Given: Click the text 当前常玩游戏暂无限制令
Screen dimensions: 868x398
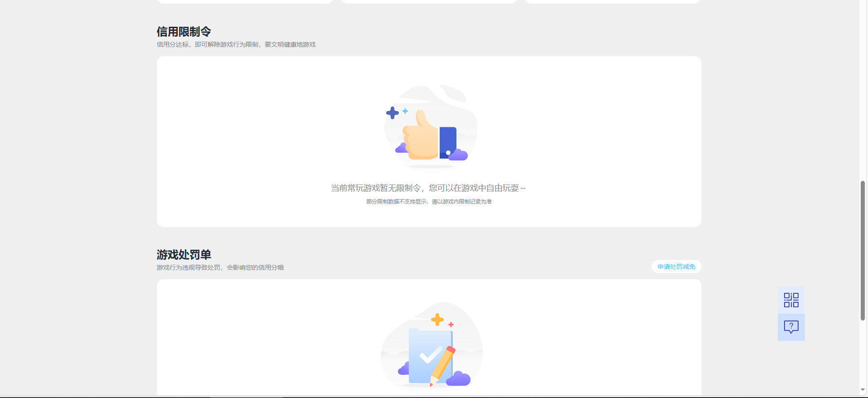Looking at the screenshot, I should 376,188.
